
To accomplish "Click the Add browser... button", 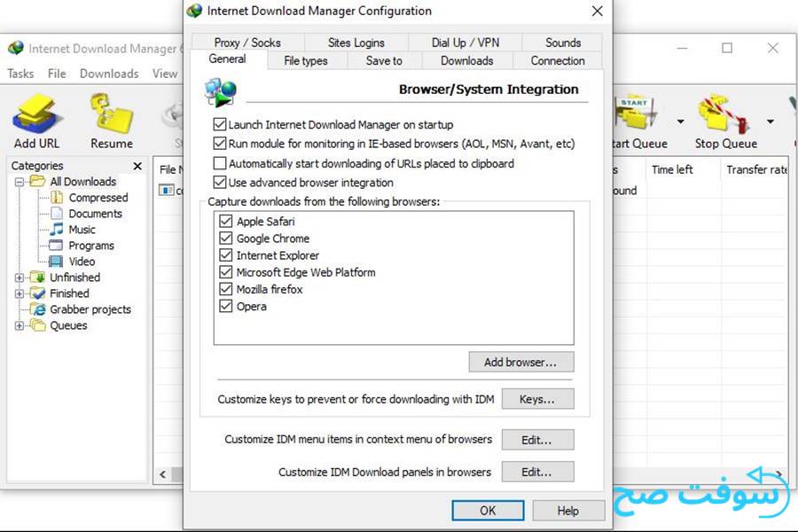I will [x=521, y=362].
